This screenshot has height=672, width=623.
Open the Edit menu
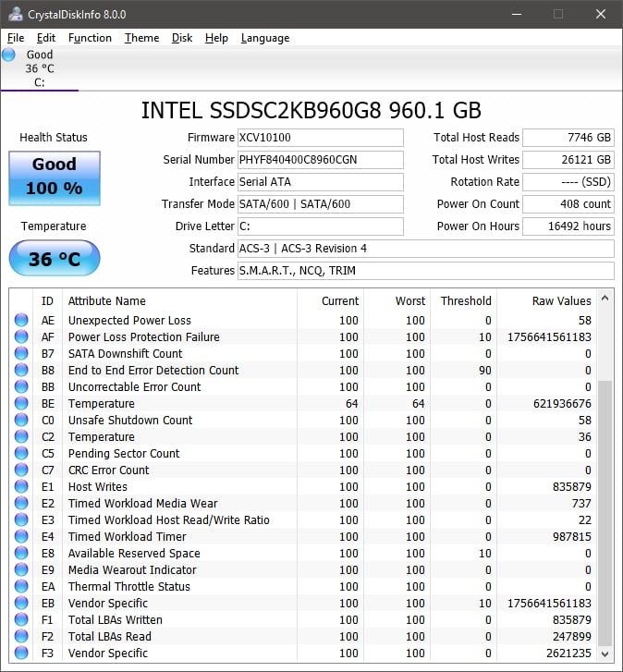[46, 38]
